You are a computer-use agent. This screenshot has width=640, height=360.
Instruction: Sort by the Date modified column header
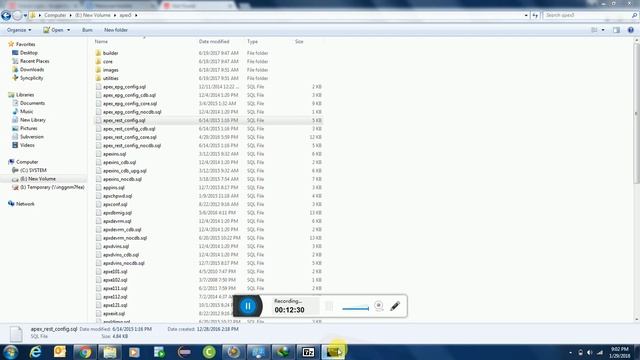[214, 42]
